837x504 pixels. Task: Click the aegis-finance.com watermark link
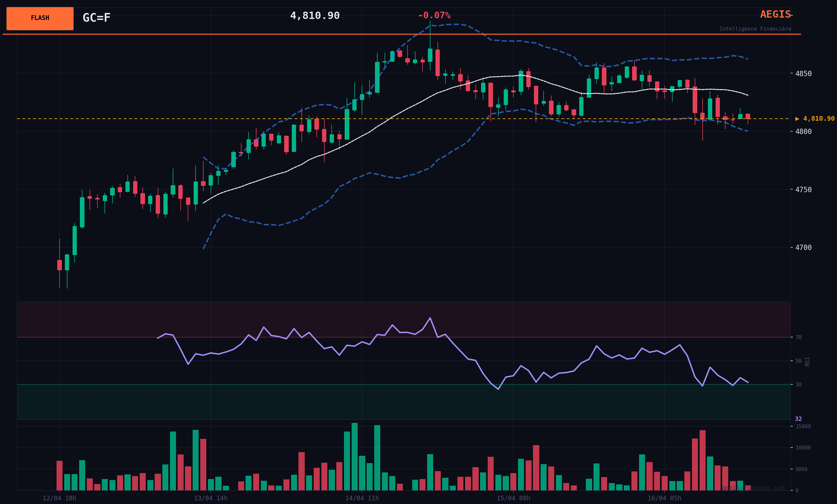tap(753, 488)
